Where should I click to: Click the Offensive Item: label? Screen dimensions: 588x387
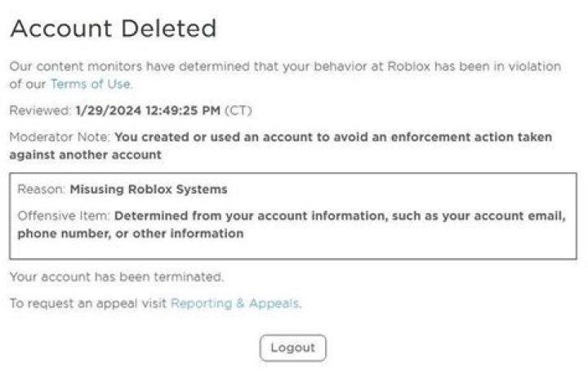(64, 216)
